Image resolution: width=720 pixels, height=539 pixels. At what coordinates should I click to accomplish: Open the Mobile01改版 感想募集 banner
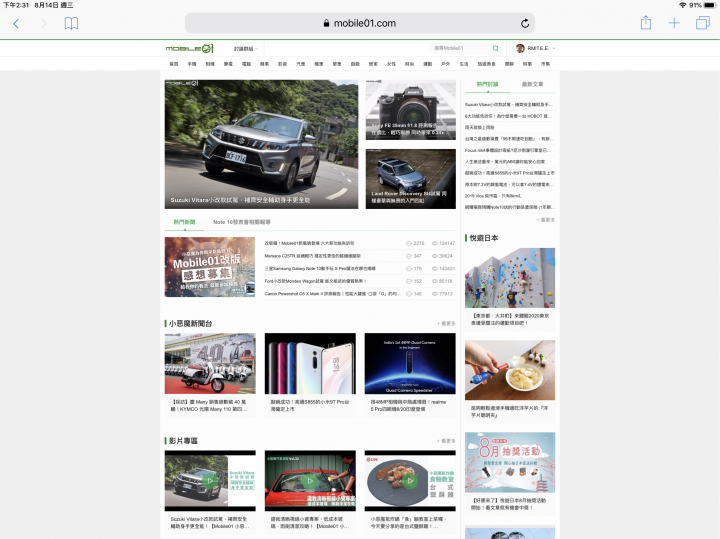pyautogui.click(x=210, y=267)
